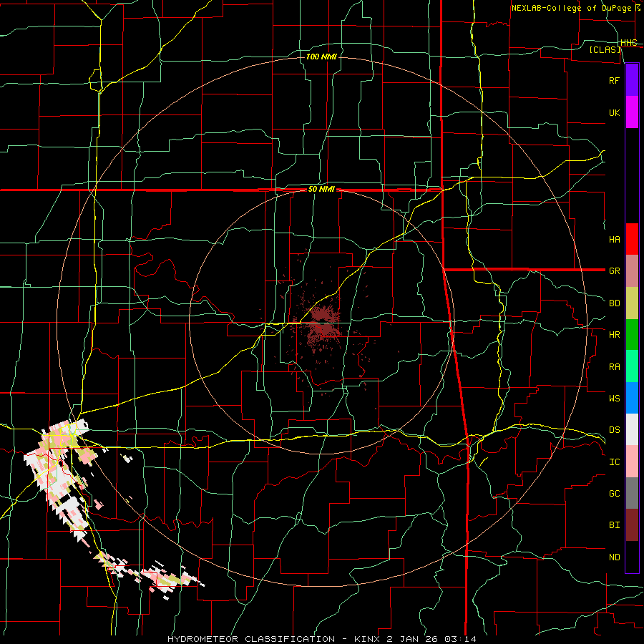Click the 100 NMI range ring label
Viewport: 644px width, 644px height.
(x=321, y=57)
